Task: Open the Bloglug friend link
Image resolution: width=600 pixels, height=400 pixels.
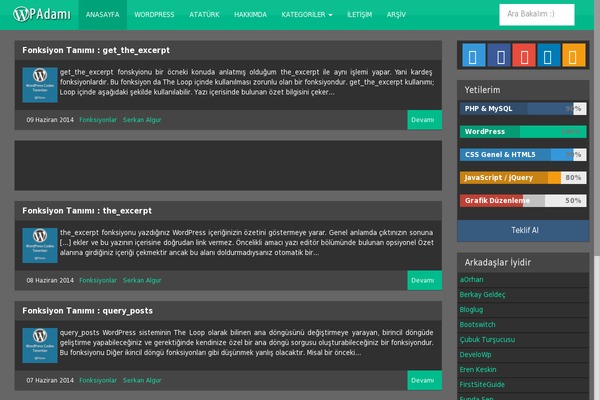Action: click(471, 310)
